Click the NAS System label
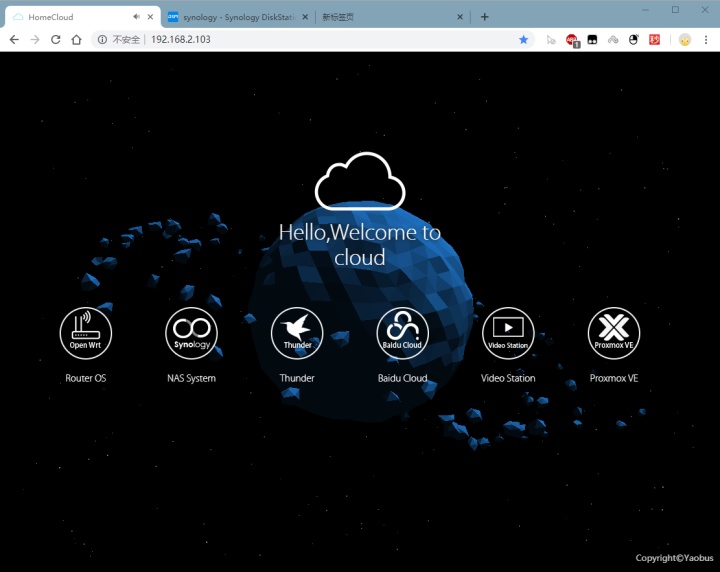 [191, 378]
